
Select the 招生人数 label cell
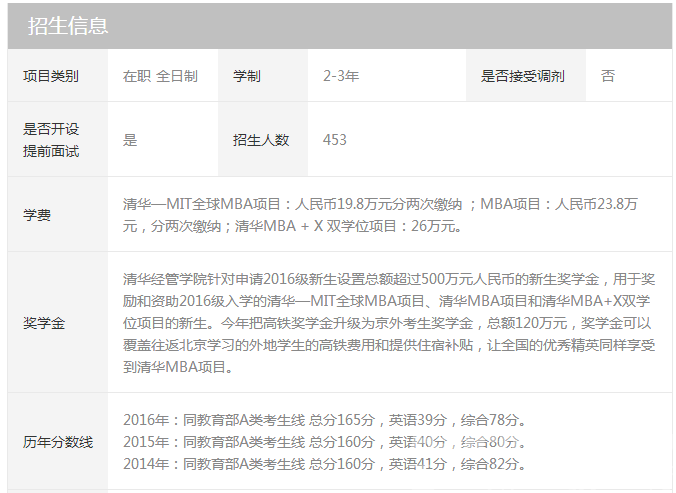pos(261,140)
